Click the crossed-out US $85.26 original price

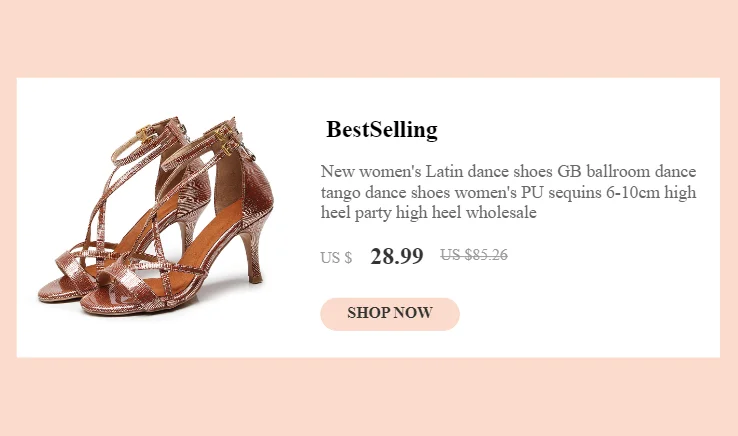474,255
